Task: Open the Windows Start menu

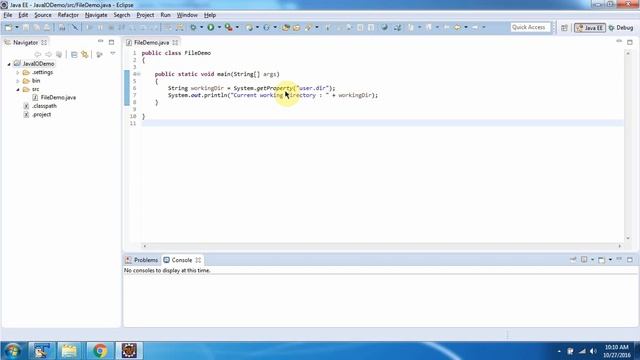Action: tap(13, 351)
